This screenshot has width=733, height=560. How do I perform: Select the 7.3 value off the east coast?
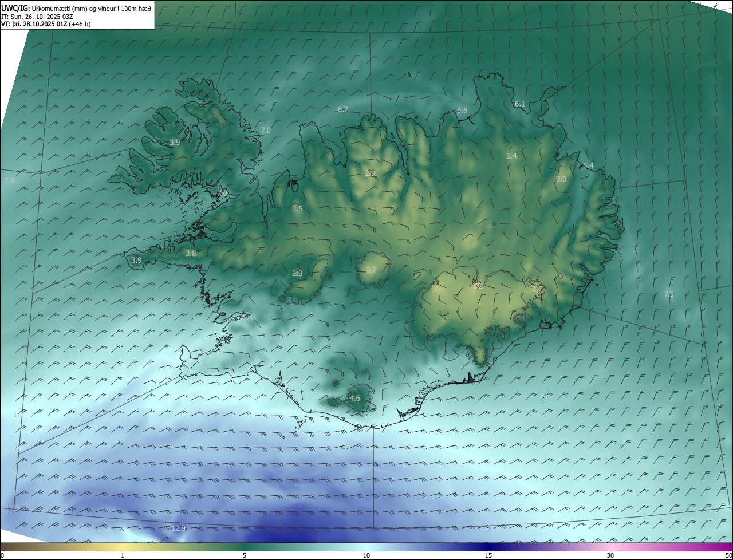click(x=668, y=294)
